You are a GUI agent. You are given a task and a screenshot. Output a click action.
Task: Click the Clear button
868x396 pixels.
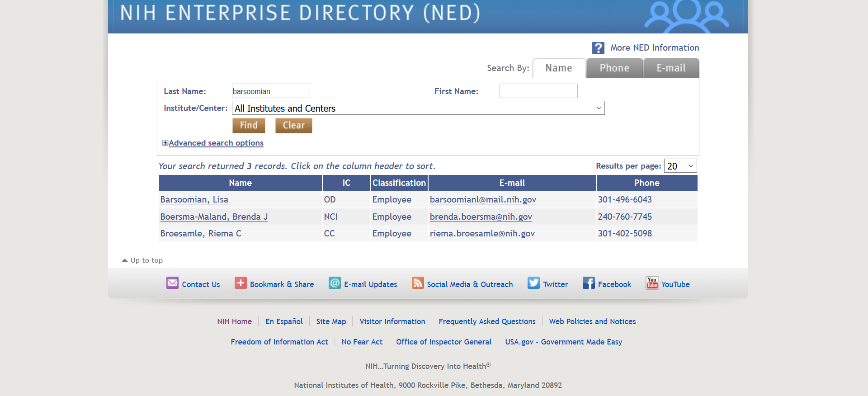click(x=294, y=125)
